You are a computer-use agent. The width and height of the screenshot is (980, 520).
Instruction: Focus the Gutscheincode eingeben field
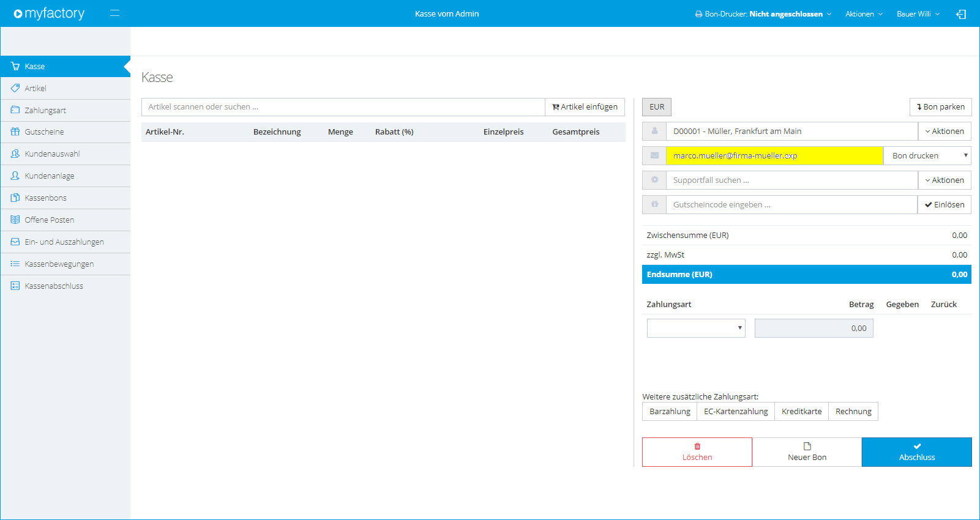(x=792, y=204)
